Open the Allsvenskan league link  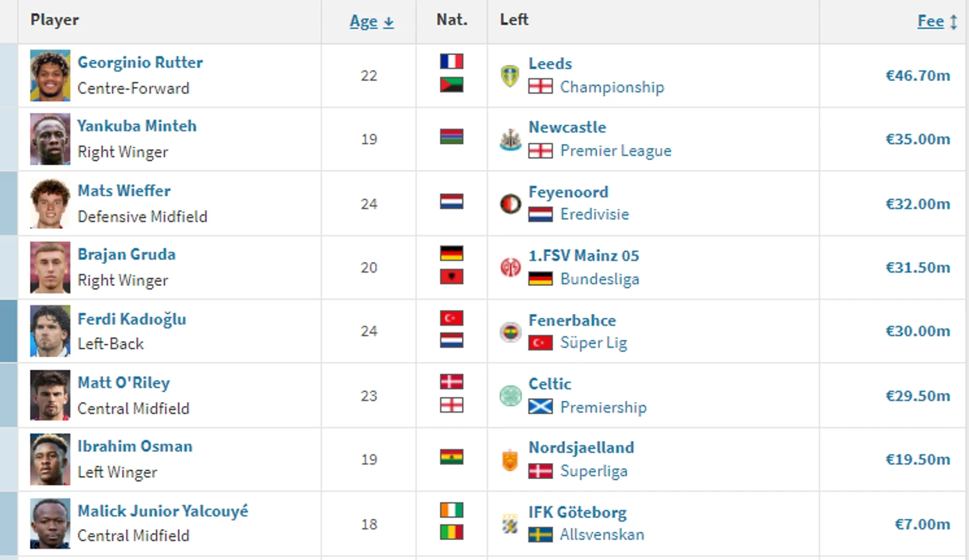601,535
